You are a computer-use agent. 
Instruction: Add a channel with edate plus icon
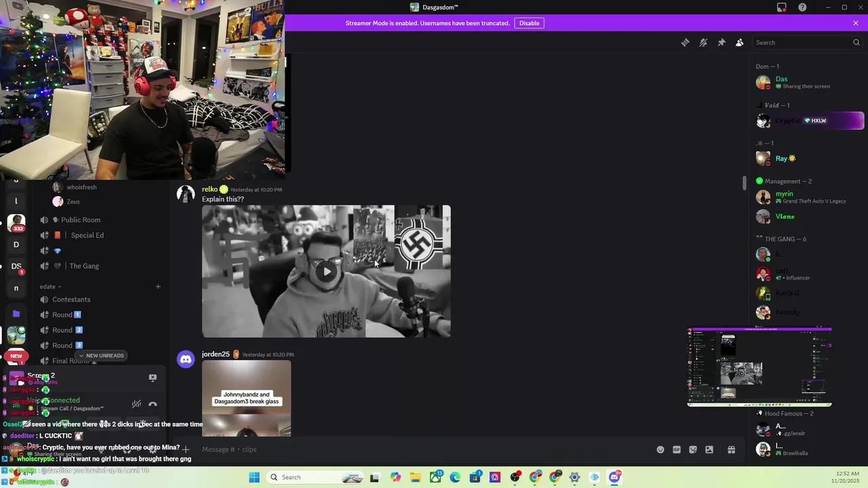[x=158, y=287]
